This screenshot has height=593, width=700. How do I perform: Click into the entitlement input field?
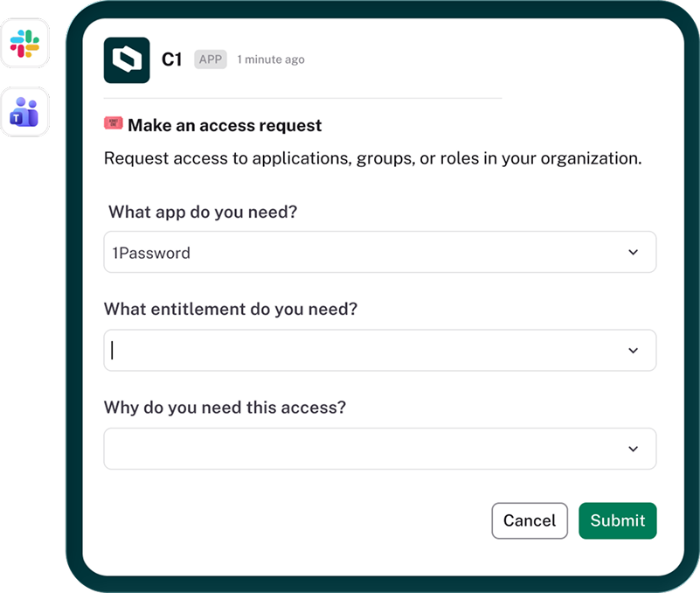pos(380,351)
